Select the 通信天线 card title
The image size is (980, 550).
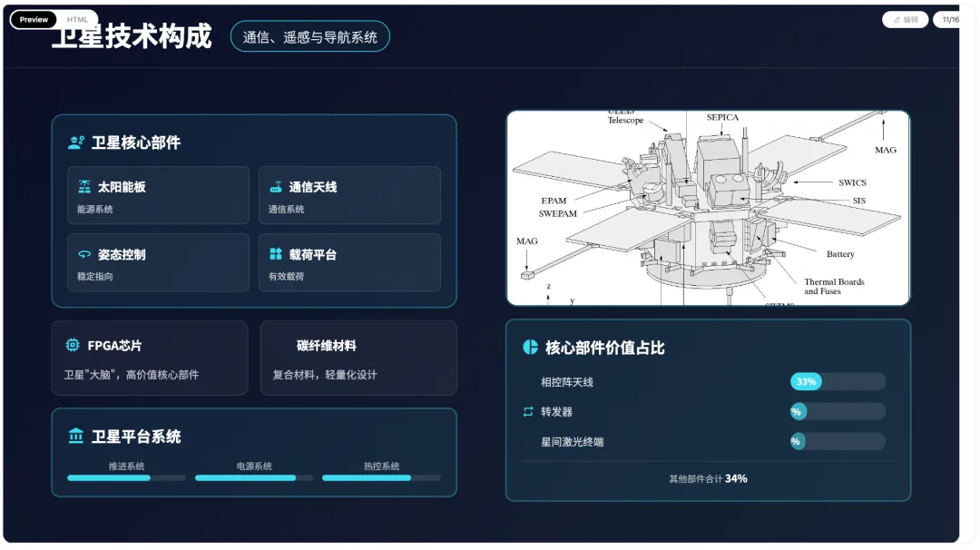click(x=313, y=187)
